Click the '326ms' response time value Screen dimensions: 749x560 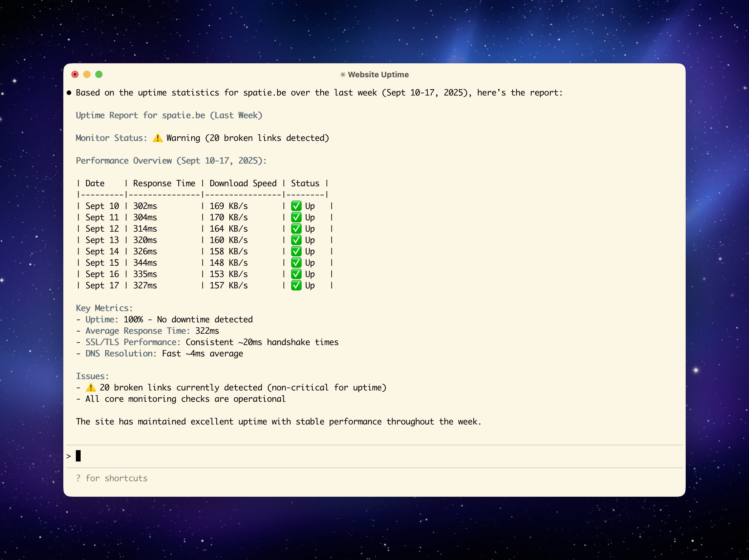coord(145,251)
